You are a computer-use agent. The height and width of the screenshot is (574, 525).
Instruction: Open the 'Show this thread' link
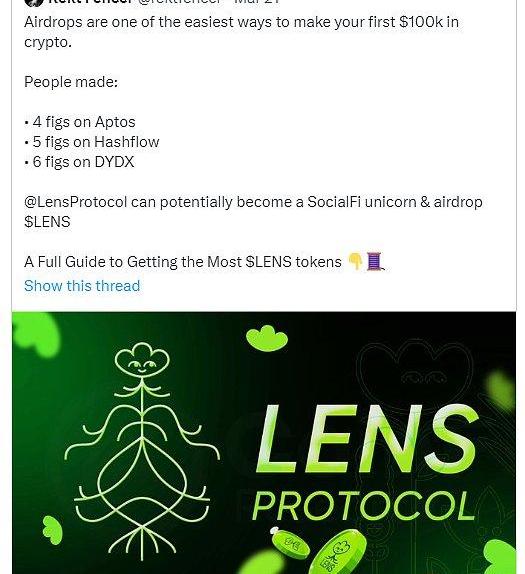coord(82,286)
